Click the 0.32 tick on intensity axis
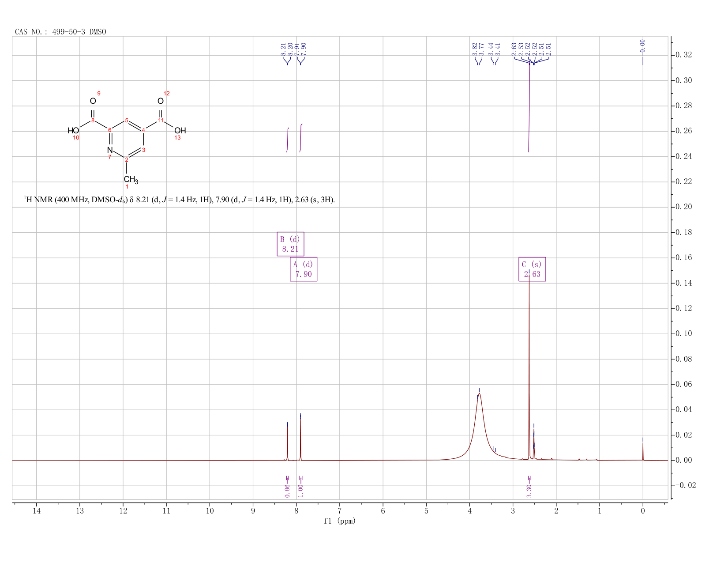 684,55
